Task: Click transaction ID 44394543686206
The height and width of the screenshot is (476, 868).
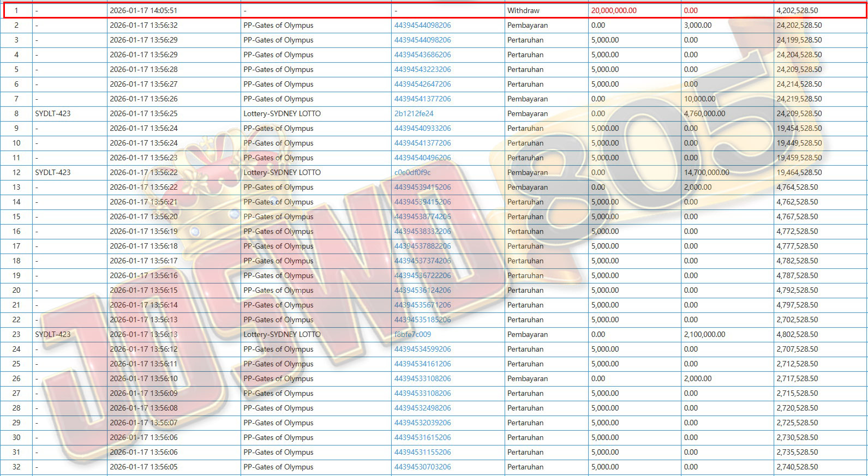Action: [x=422, y=55]
